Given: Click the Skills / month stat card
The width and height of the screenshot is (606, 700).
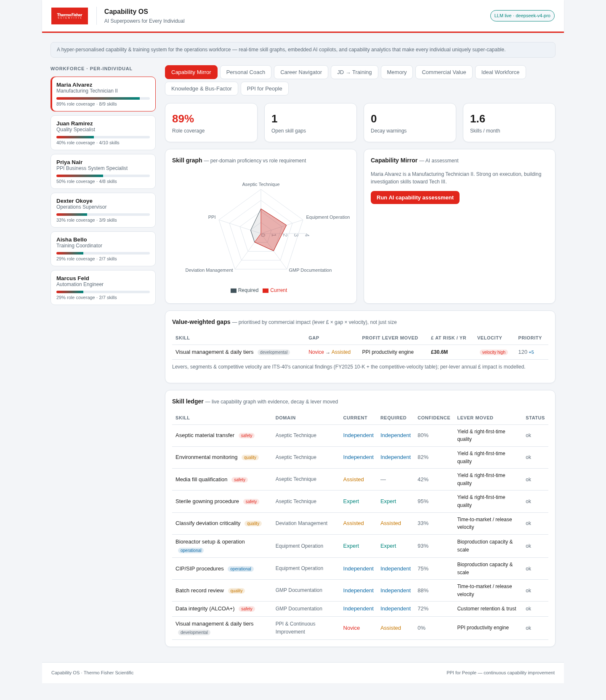Looking at the screenshot, I should (x=509, y=123).
